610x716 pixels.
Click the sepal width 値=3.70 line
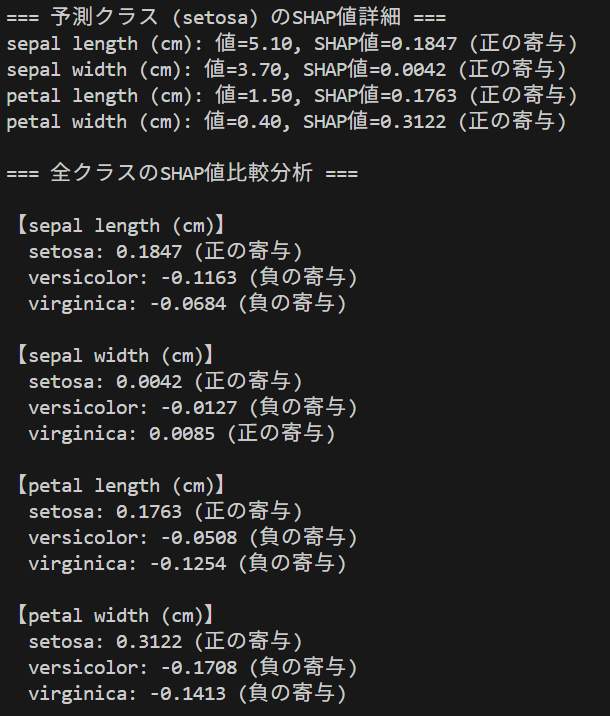(287, 70)
